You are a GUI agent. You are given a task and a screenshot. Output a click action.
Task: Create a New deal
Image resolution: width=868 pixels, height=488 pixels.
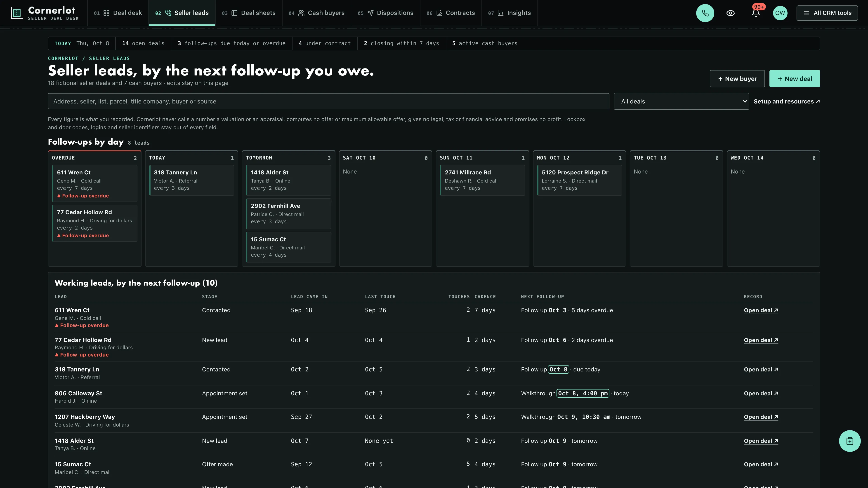pyautogui.click(x=795, y=78)
